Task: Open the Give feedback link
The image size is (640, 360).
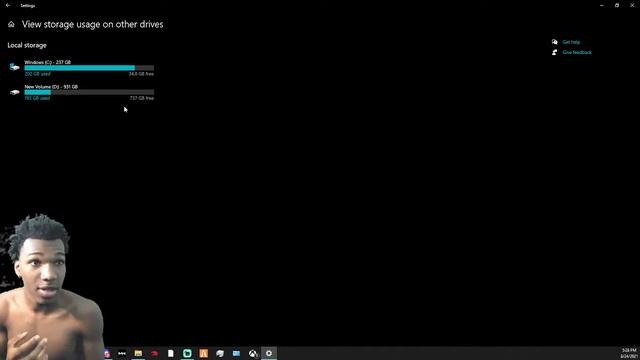Action: 577,52
